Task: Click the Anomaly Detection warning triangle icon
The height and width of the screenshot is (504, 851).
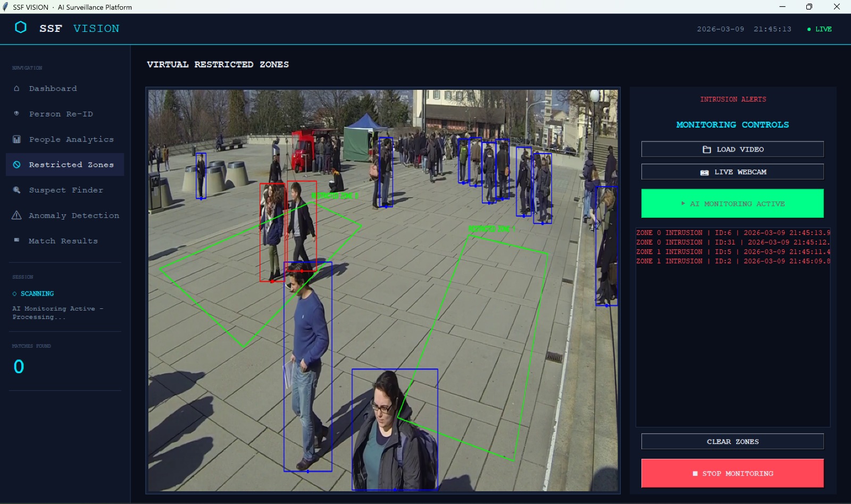Action: pyautogui.click(x=15, y=215)
